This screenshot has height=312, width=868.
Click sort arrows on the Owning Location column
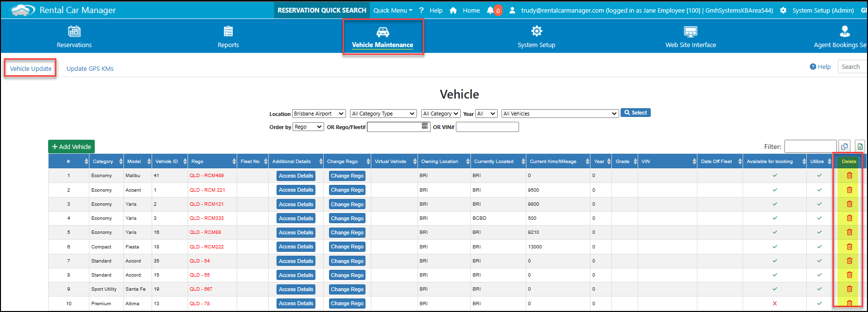(467, 162)
